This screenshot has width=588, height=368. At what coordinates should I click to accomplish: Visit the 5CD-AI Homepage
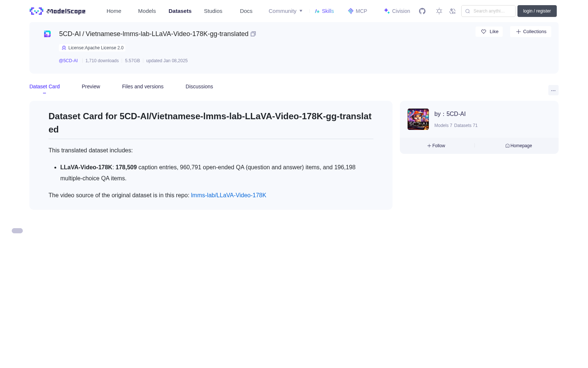coord(519,146)
